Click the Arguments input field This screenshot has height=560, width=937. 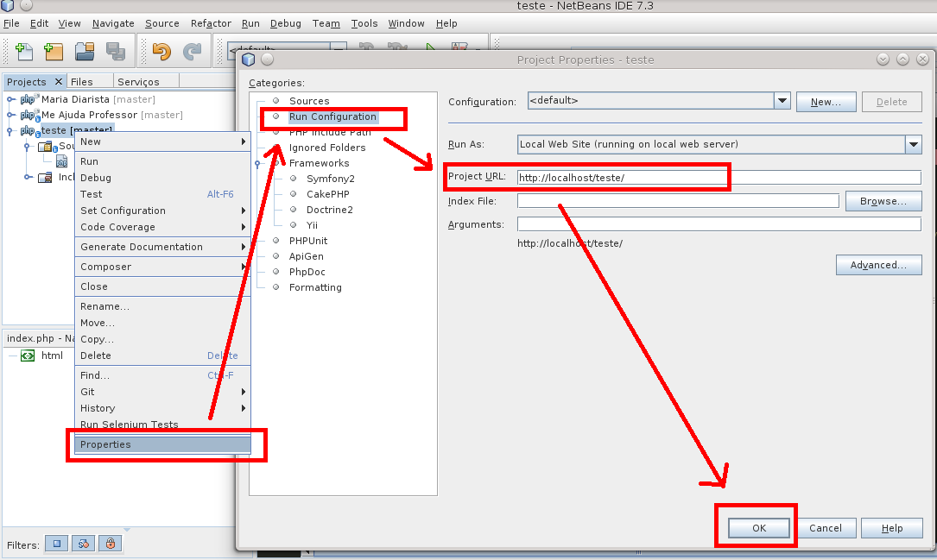[719, 224]
